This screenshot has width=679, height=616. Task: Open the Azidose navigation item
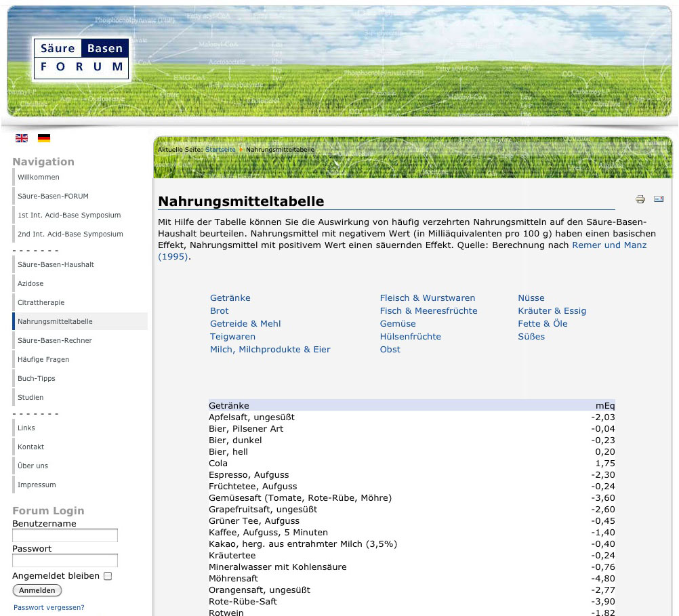point(30,283)
